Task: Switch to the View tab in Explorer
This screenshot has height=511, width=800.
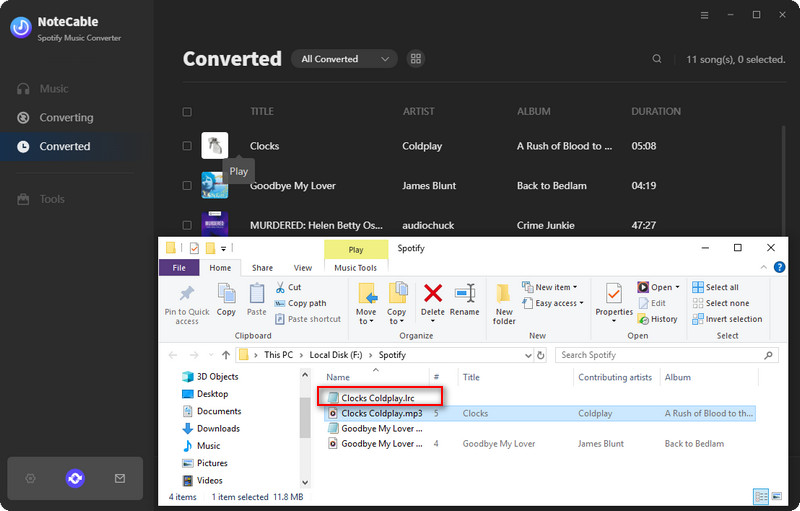Action: [x=303, y=268]
